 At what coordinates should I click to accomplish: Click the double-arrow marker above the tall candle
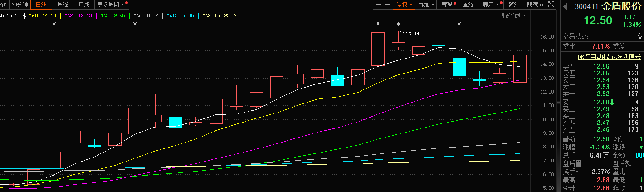[x=378, y=24]
